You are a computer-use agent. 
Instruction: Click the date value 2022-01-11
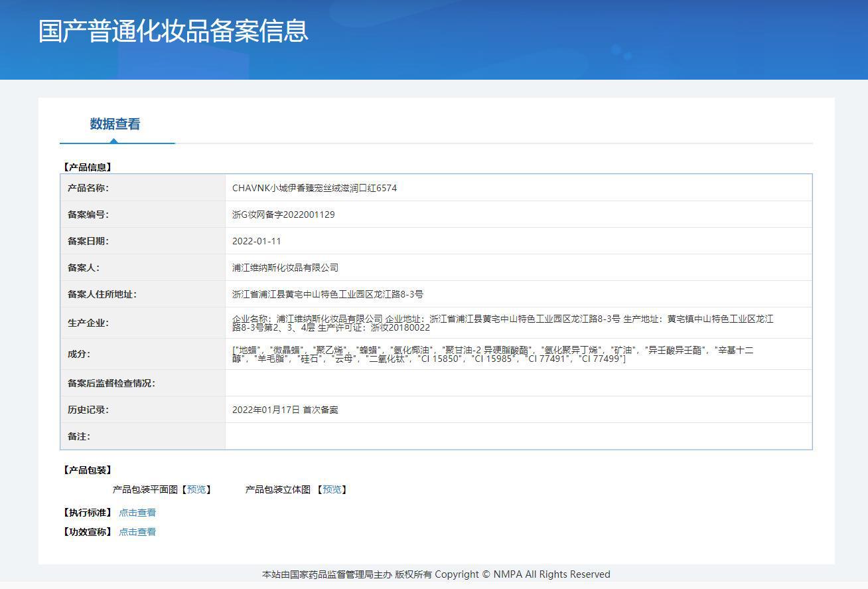[x=257, y=241]
